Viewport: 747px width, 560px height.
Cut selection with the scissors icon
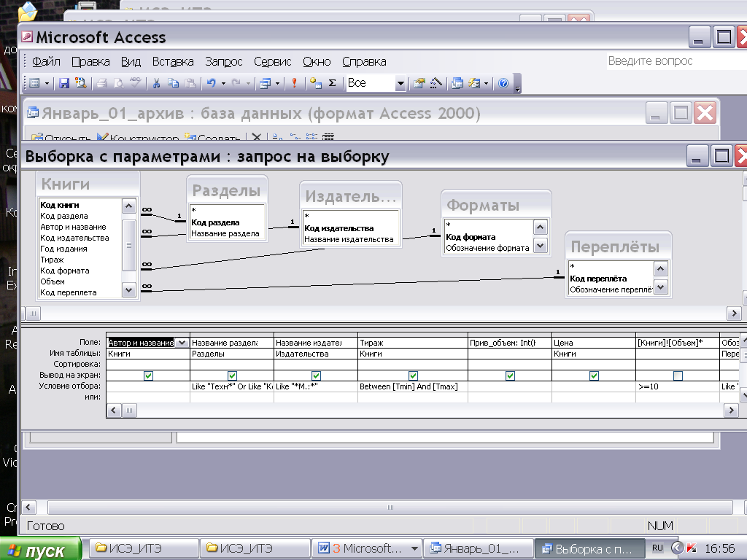[156, 83]
